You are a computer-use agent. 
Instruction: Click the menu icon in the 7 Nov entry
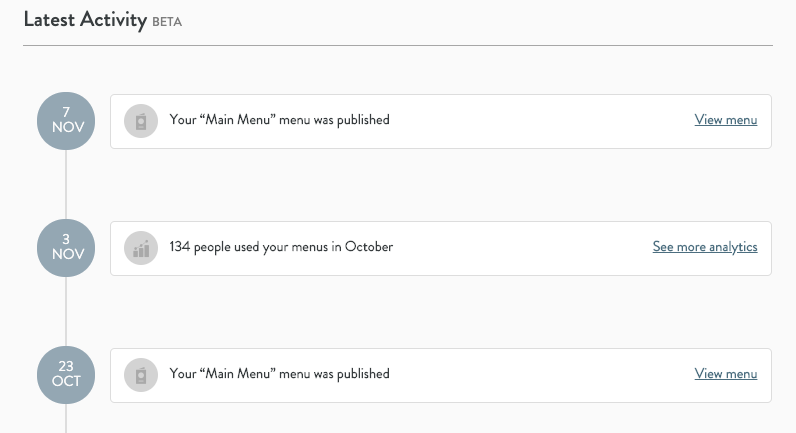141,121
